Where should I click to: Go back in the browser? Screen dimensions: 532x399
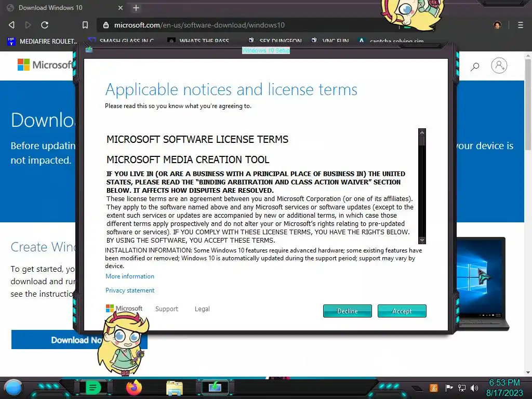point(11,25)
